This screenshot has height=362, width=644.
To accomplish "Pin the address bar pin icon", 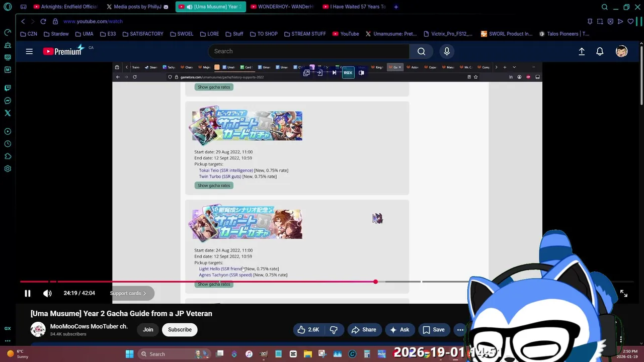I will pyautogui.click(x=590, y=22).
